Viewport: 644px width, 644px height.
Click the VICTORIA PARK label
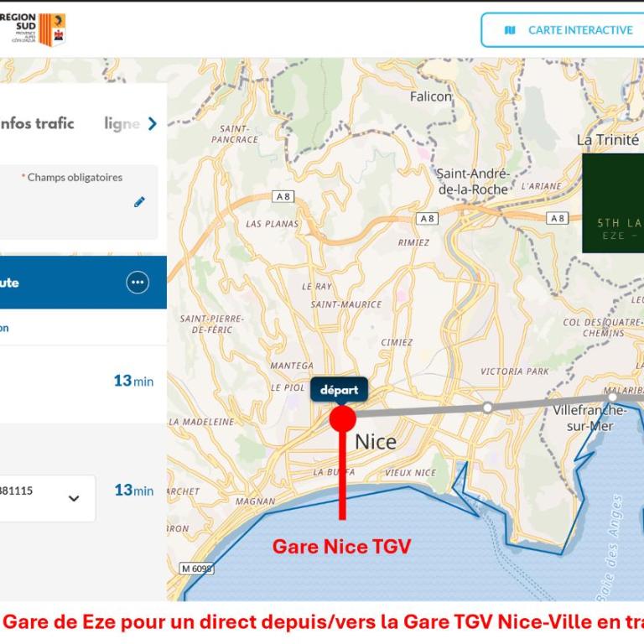[515, 371]
